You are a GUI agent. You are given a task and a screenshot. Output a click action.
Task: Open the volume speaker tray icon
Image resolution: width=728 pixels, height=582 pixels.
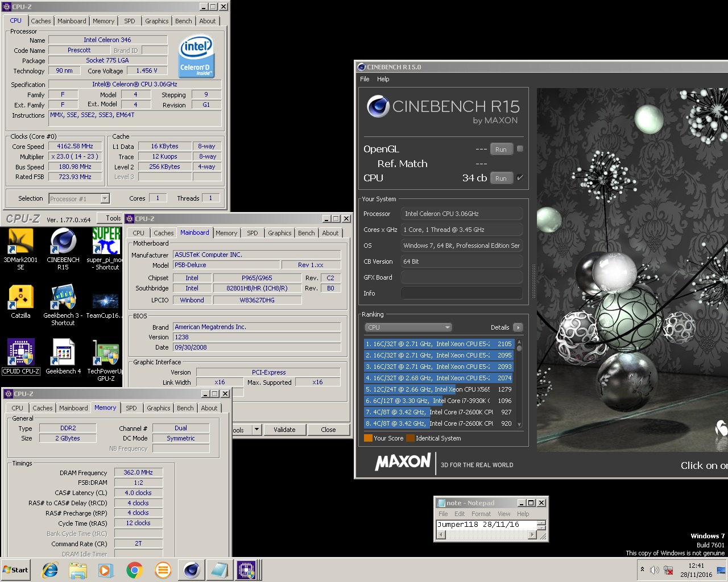coord(655,570)
